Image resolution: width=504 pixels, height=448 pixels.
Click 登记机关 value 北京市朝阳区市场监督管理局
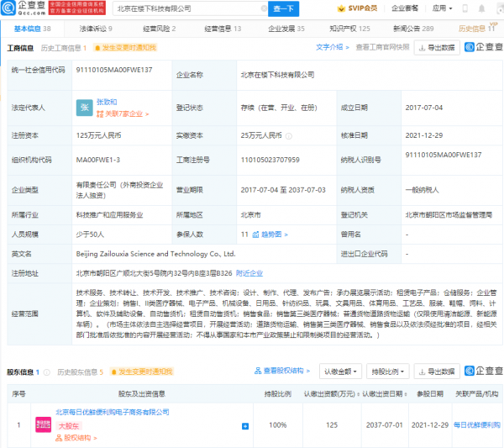tap(449, 215)
